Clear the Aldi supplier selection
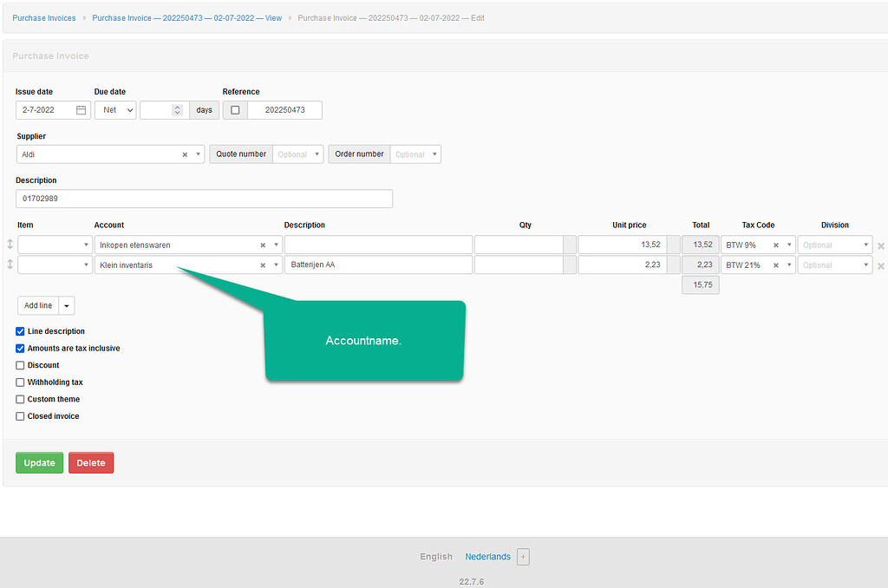 click(185, 154)
